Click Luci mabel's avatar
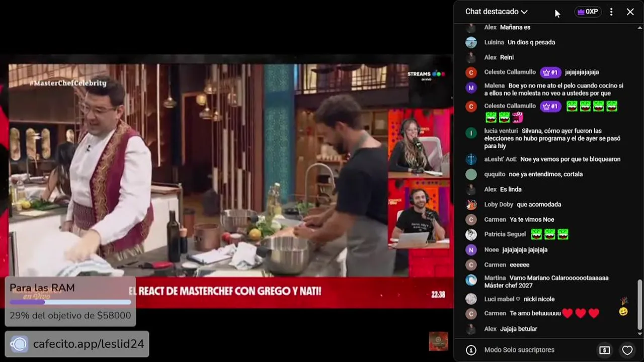 click(471, 299)
